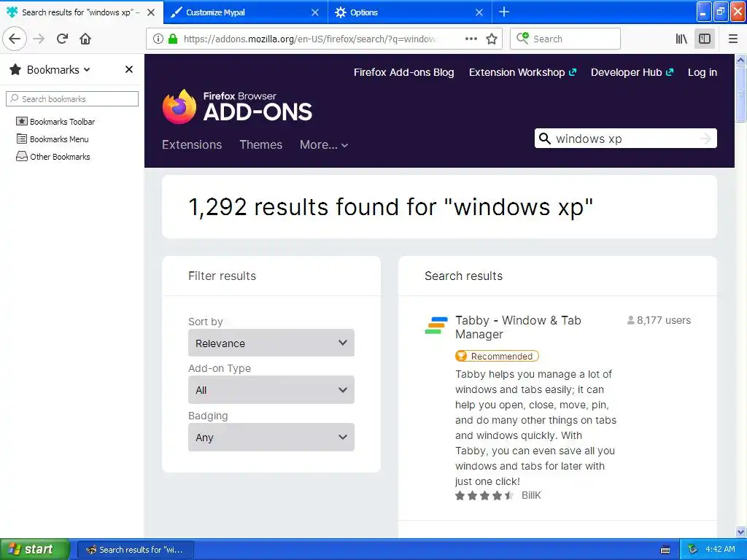Open Tabby - Window & Tab Manager
The image size is (747, 560).
[x=518, y=327]
